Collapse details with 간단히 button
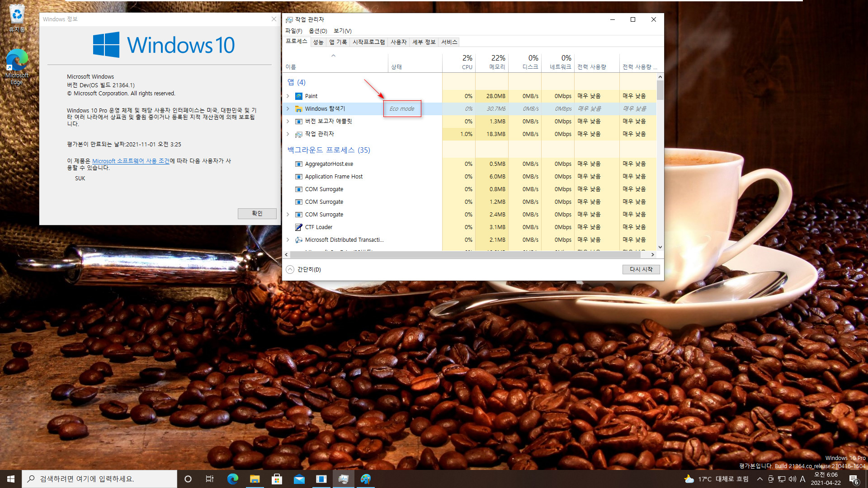The height and width of the screenshot is (488, 868). (303, 269)
